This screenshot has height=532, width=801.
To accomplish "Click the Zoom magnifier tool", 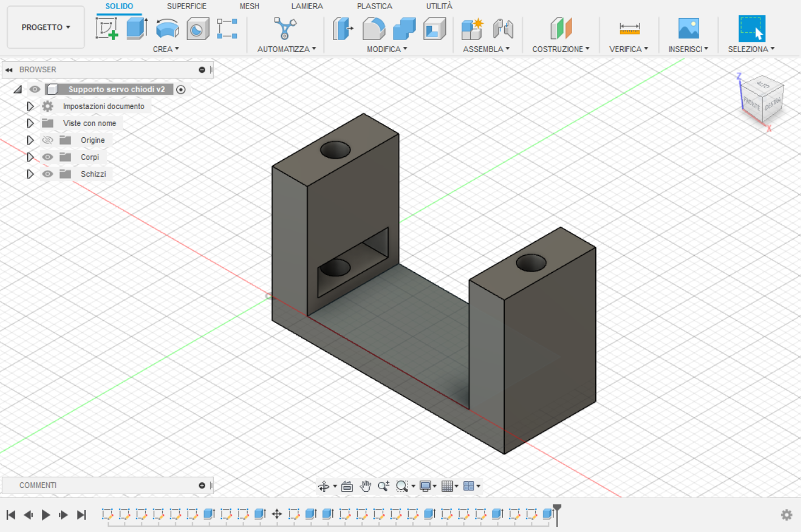I will [x=384, y=486].
